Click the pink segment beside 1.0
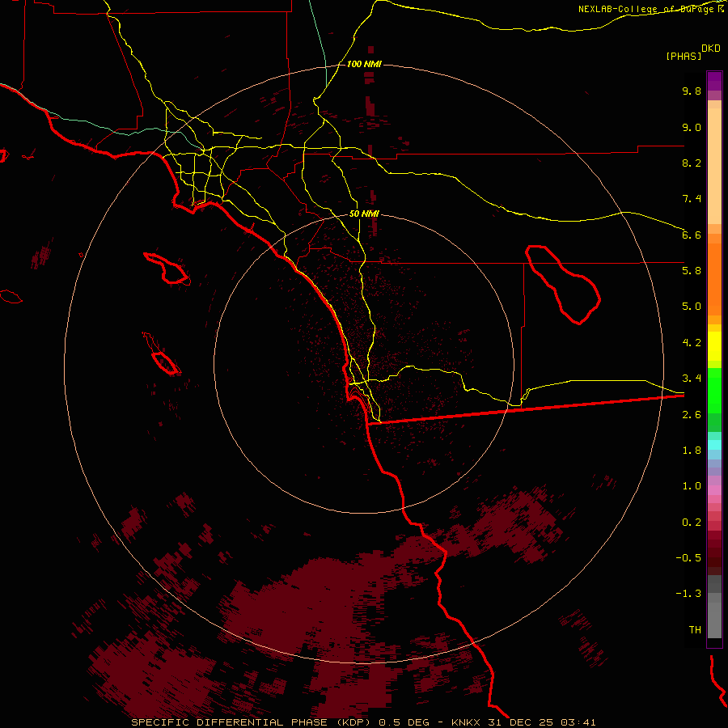This screenshot has height=728, width=728. point(714,490)
